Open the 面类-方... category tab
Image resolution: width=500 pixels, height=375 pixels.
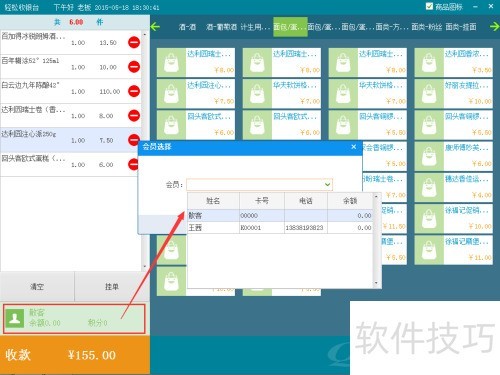[x=392, y=27]
